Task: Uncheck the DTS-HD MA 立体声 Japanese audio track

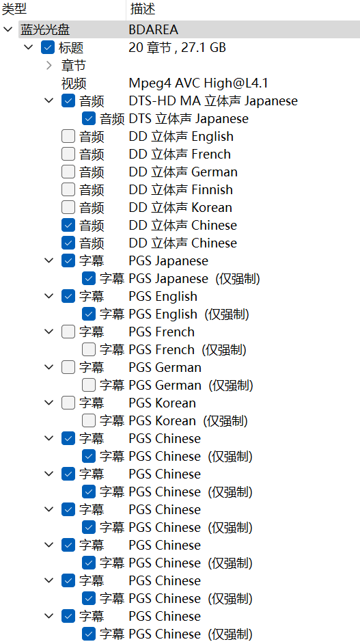Action: click(68, 100)
